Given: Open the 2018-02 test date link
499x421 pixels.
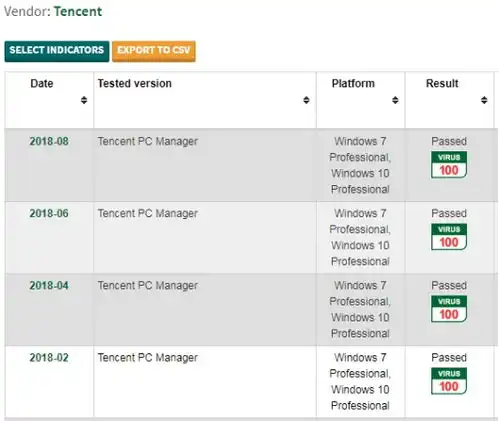Looking at the screenshot, I should point(49,358).
